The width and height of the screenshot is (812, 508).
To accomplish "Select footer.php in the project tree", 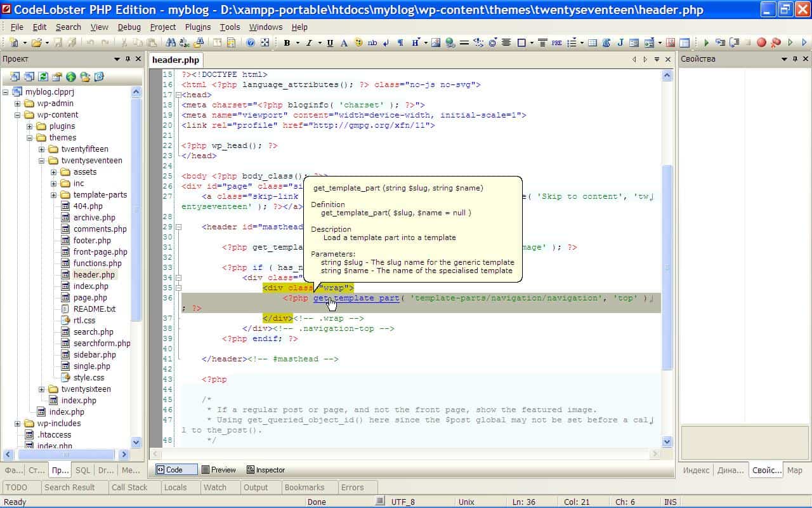I will (92, 241).
